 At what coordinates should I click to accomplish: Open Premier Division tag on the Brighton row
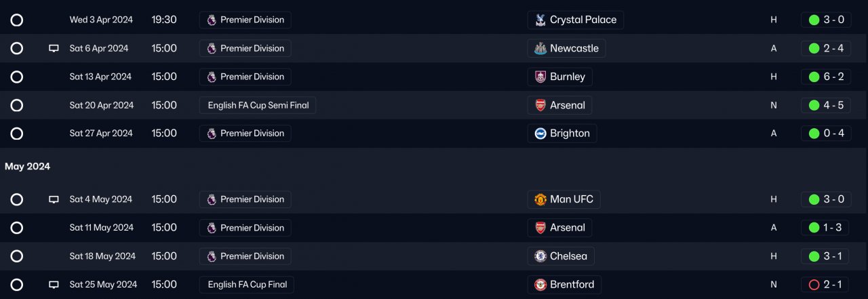pos(245,134)
